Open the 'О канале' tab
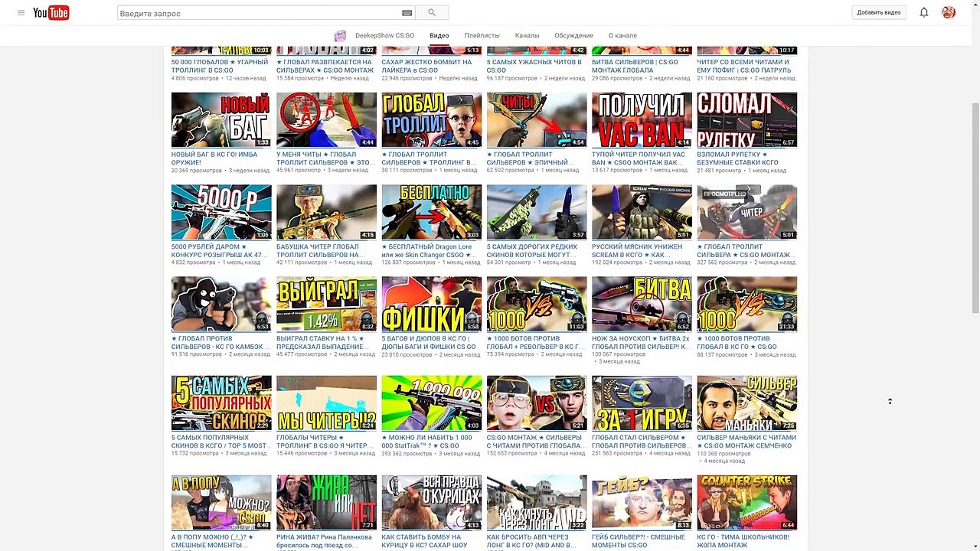The image size is (980, 551). tap(622, 36)
